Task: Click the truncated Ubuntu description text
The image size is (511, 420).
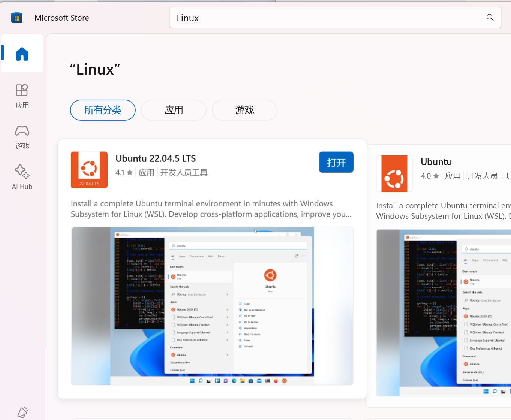Action: [211, 209]
